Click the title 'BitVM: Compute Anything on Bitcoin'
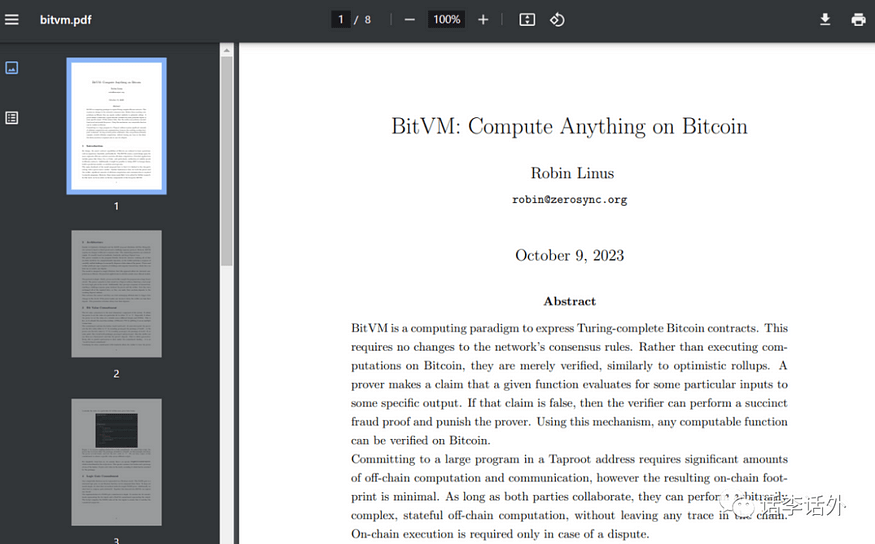 coord(569,126)
